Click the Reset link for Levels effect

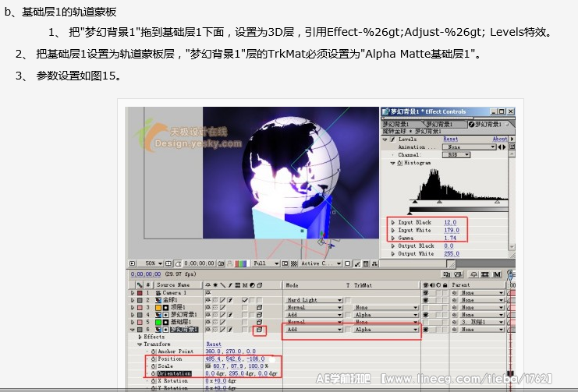[450, 139]
